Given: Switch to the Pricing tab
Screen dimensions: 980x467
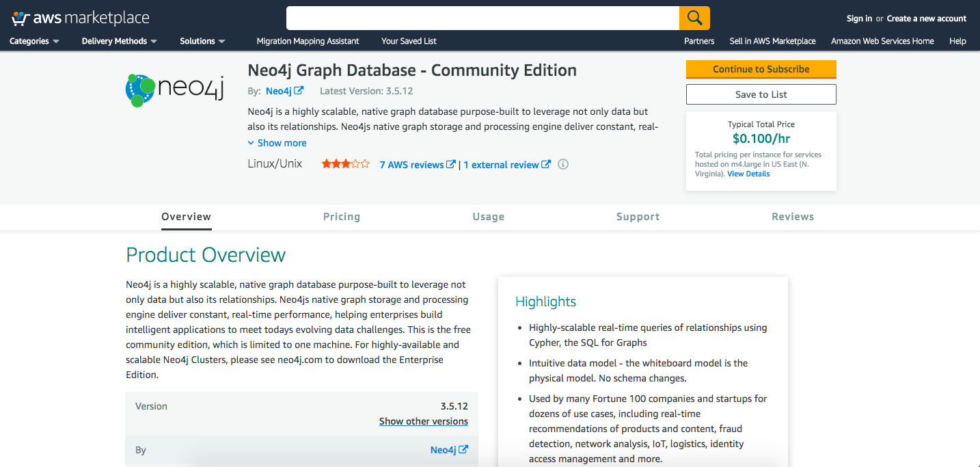Looking at the screenshot, I should (x=342, y=217).
